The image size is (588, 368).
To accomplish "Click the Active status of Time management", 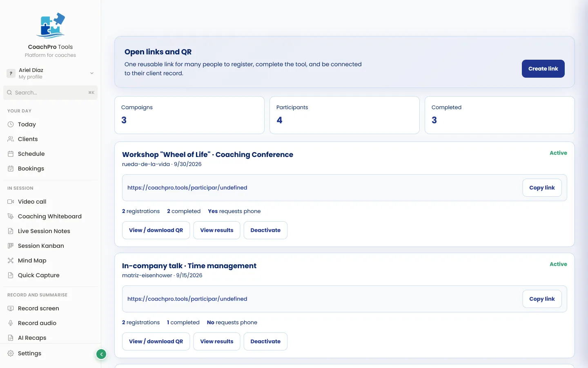I will click(x=558, y=264).
